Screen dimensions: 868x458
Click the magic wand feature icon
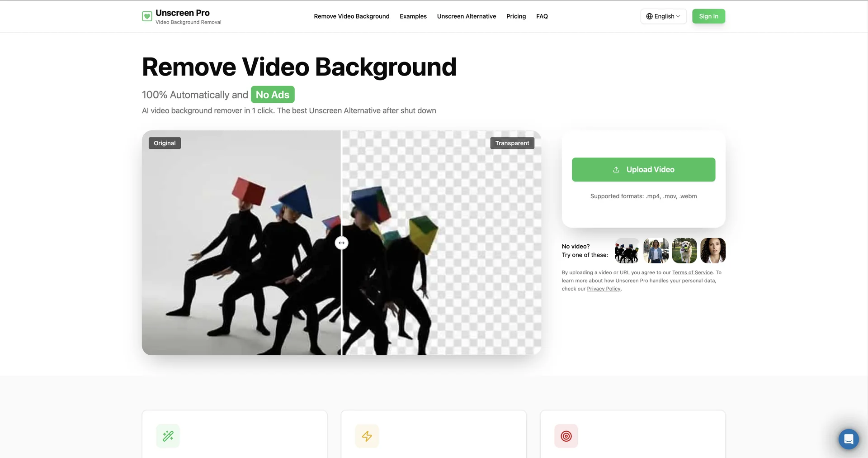(168, 436)
